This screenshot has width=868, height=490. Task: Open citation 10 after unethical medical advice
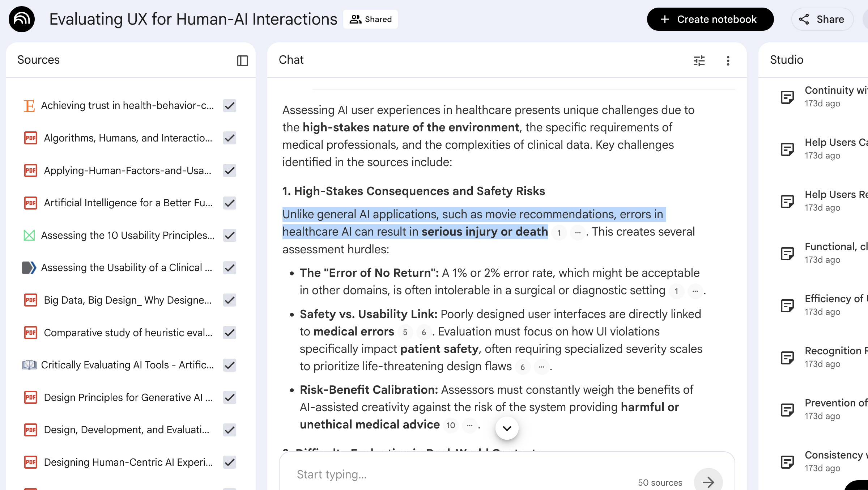click(x=451, y=426)
